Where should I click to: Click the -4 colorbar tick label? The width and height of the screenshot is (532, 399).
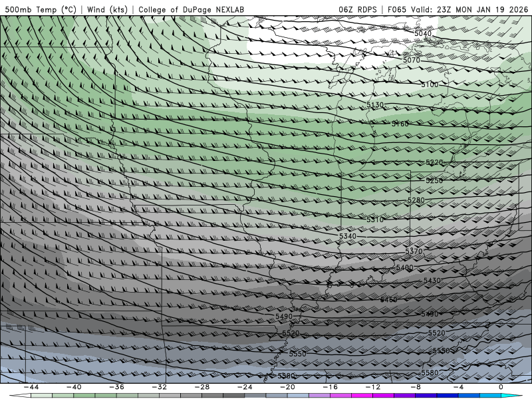[458, 387]
